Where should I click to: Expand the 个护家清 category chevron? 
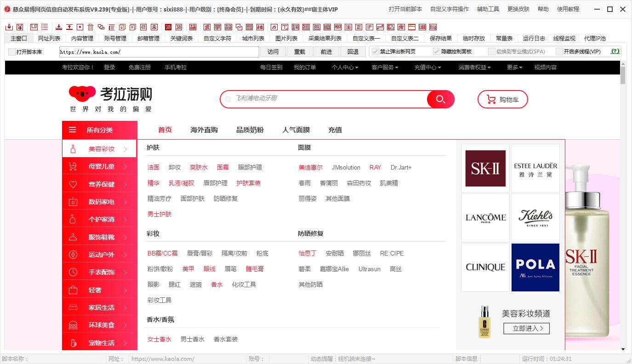coord(125,220)
